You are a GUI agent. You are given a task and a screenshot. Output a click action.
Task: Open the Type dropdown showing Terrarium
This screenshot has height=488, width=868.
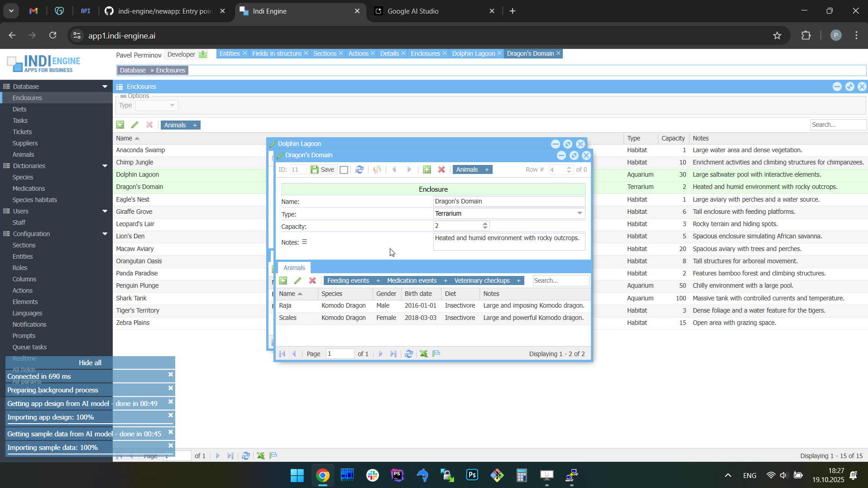point(580,213)
